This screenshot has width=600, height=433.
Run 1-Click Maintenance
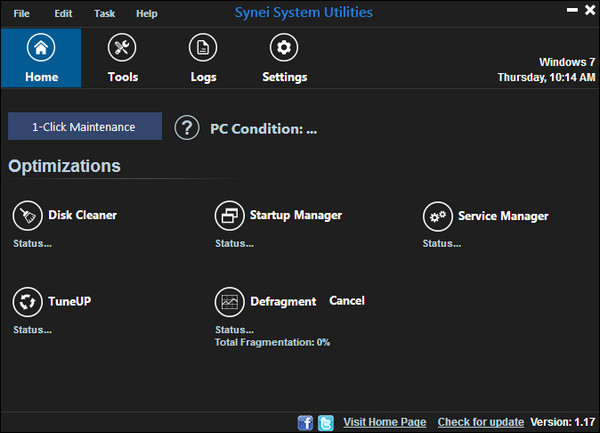tap(84, 127)
